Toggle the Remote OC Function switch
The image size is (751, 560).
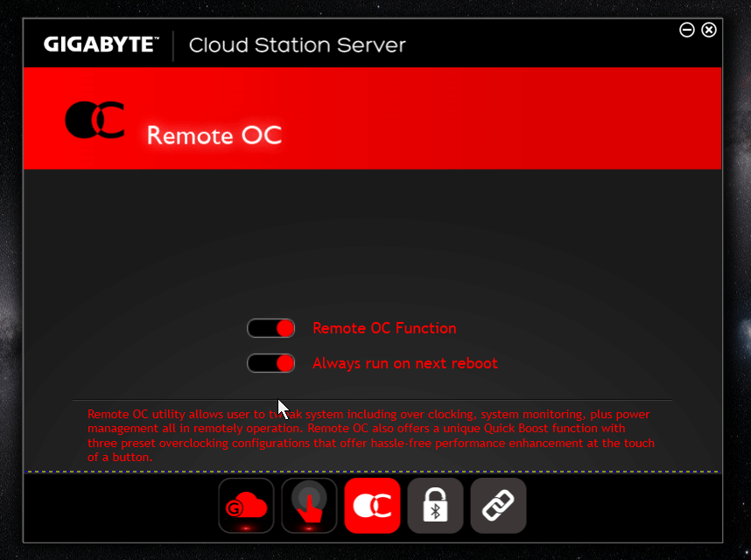pyautogui.click(x=270, y=328)
